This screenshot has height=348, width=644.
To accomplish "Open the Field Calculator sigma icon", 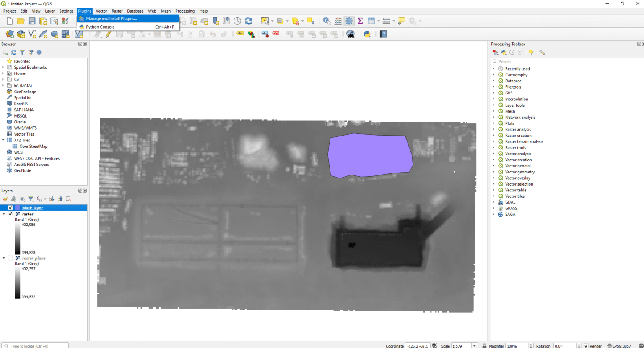I will 360,21.
